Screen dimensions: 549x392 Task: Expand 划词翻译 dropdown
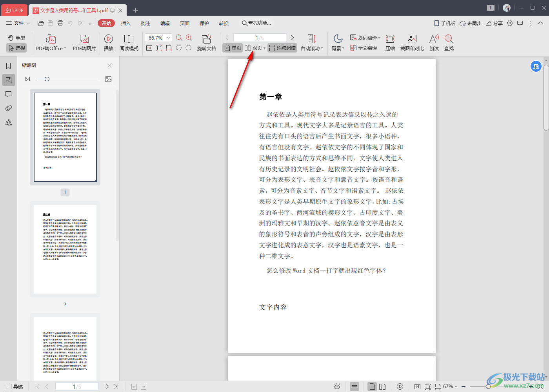[x=379, y=38]
